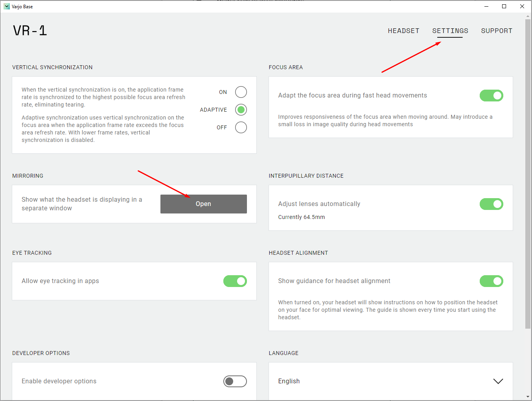Toggle show guidance for headset alignment
The height and width of the screenshot is (401, 532).
tap(492, 281)
